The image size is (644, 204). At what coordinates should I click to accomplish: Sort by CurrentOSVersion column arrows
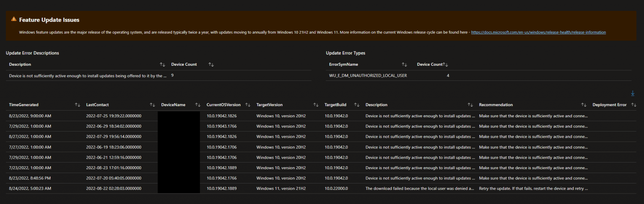248,105
